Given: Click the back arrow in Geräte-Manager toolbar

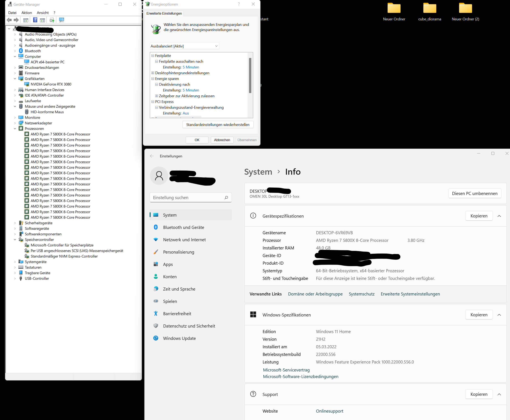Looking at the screenshot, I should click(9, 20).
